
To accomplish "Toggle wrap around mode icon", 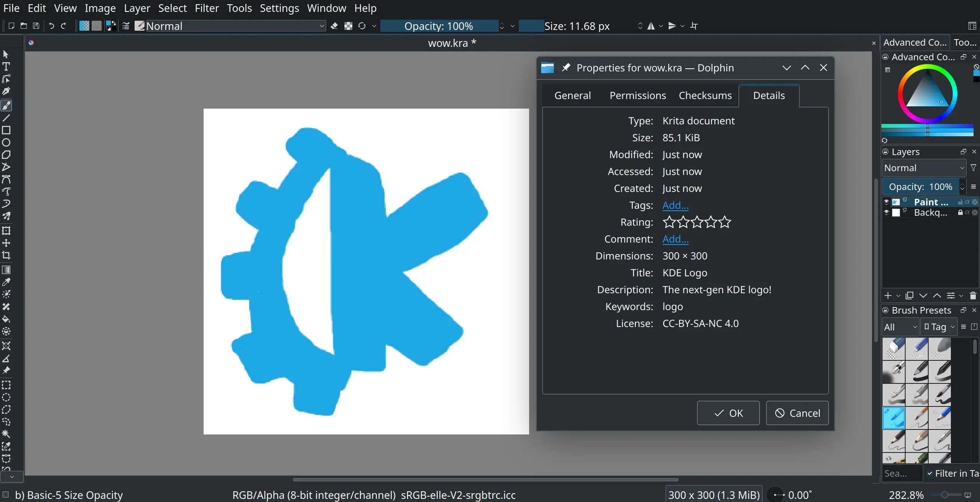I will click(694, 26).
